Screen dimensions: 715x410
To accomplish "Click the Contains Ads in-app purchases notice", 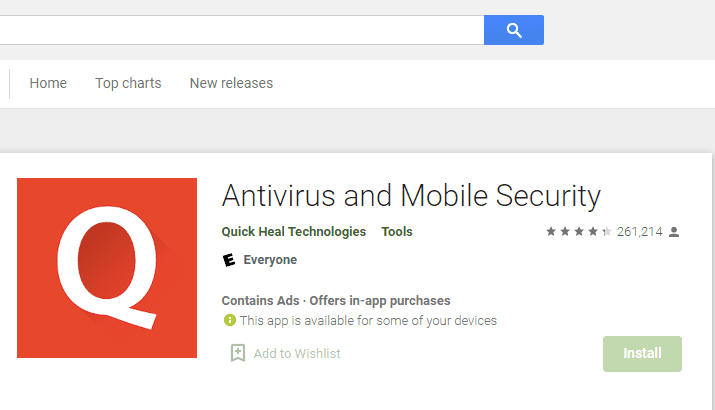I will tap(336, 301).
